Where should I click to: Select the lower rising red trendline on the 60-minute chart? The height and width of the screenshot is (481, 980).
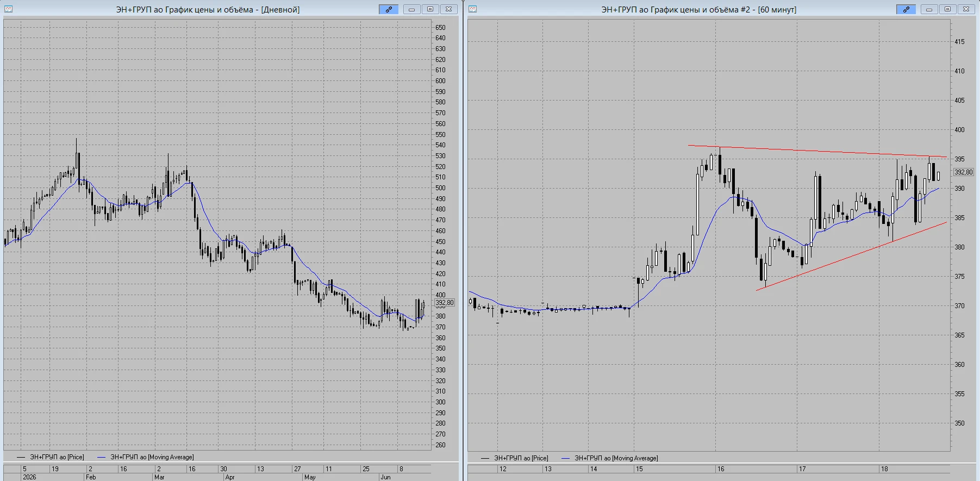pyautogui.click(x=851, y=256)
